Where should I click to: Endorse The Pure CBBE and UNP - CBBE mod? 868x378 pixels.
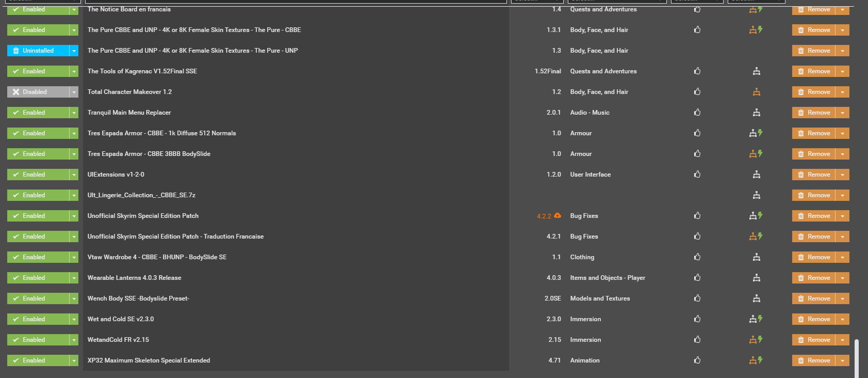pyautogui.click(x=697, y=30)
